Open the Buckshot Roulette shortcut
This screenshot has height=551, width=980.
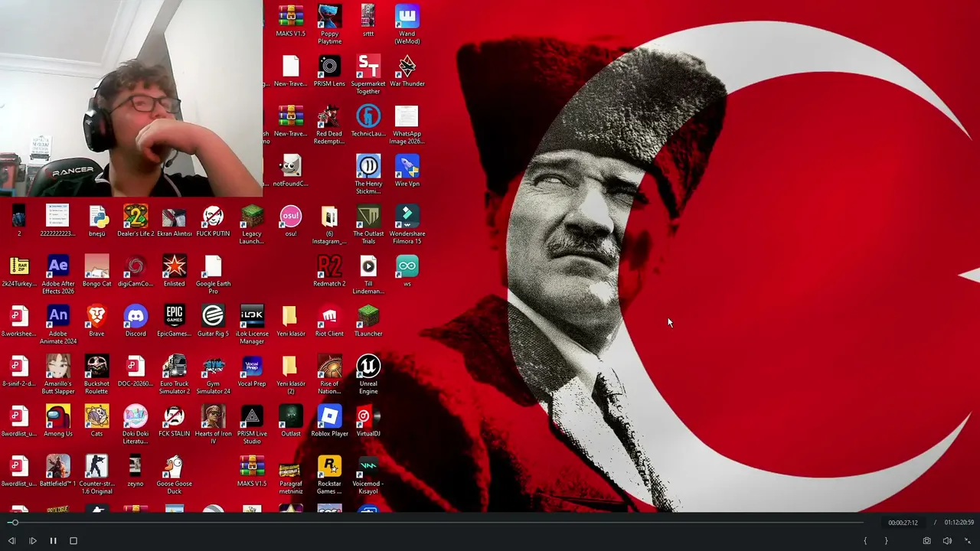(x=96, y=375)
